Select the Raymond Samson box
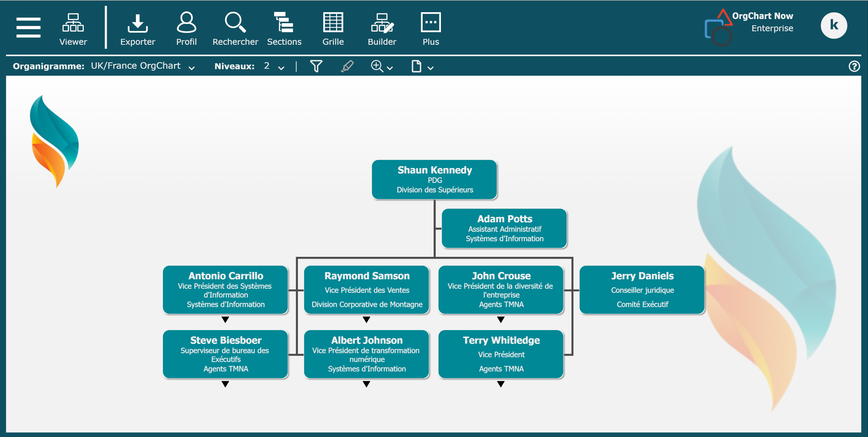 point(367,290)
